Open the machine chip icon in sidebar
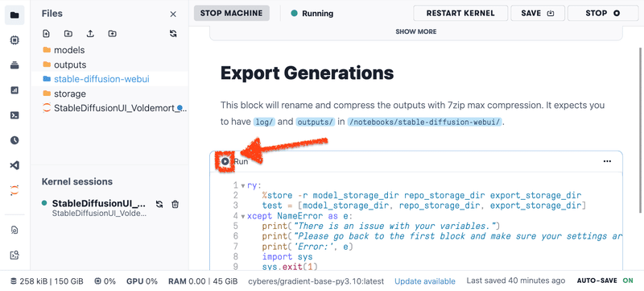The image size is (644, 291). pyautogui.click(x=14, y=40)
